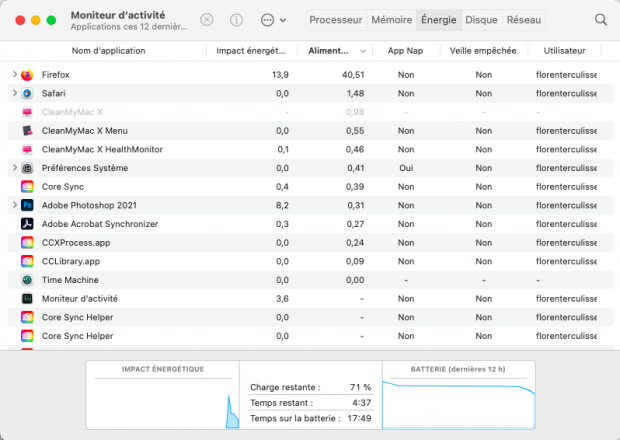The width and height of the screenshot is (620, 440).
Task: Sort by Nom d'application column
Action: pyautogui.click(x=108, y=51)
